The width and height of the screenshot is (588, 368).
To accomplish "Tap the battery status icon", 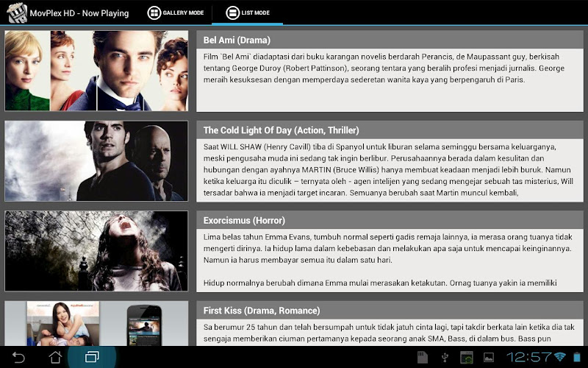I will [x=576, y=357].
